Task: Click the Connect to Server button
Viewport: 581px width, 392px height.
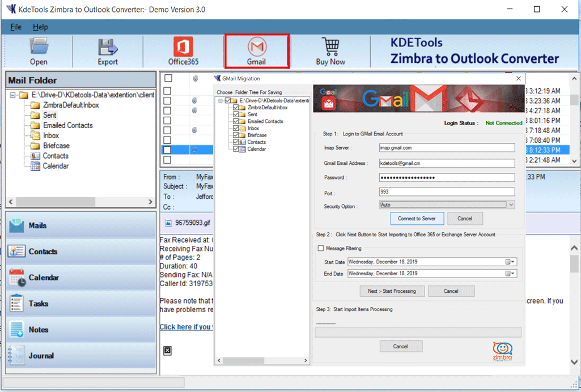Action: pos(417,219)
